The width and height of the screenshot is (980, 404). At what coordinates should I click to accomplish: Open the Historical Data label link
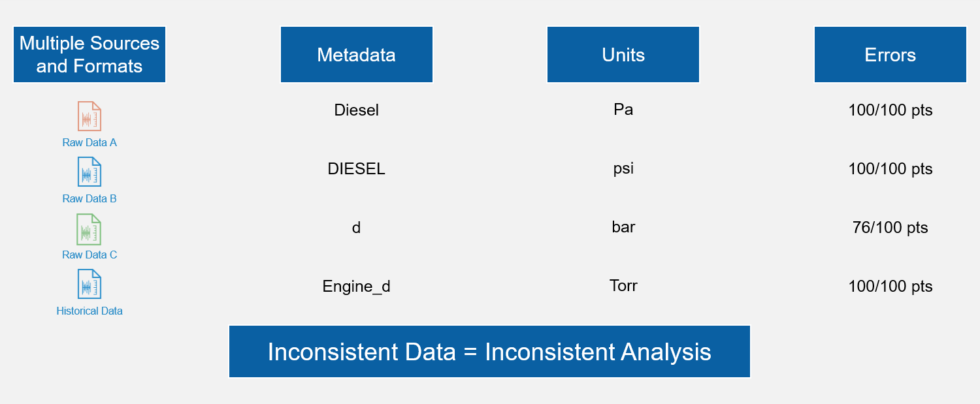[90, 311]
